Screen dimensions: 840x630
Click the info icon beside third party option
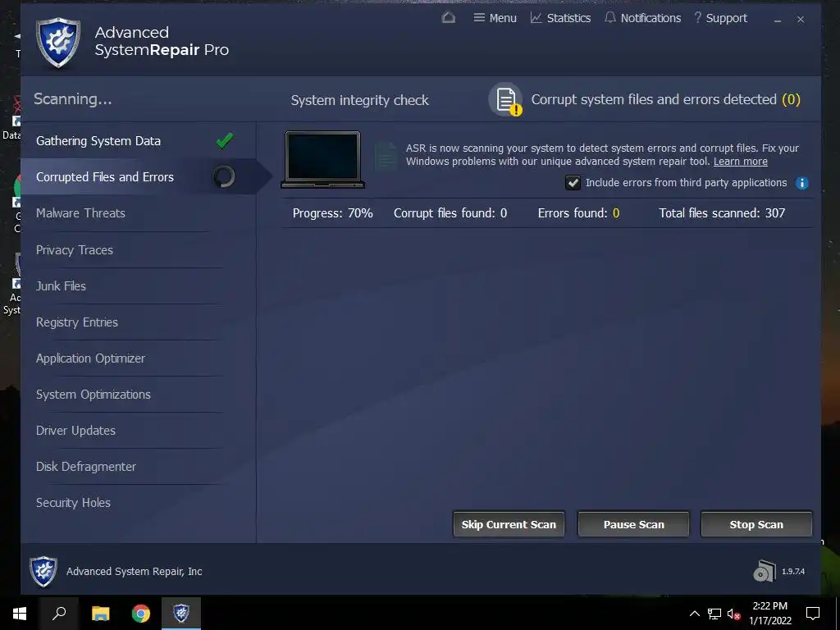pos(802,183)
